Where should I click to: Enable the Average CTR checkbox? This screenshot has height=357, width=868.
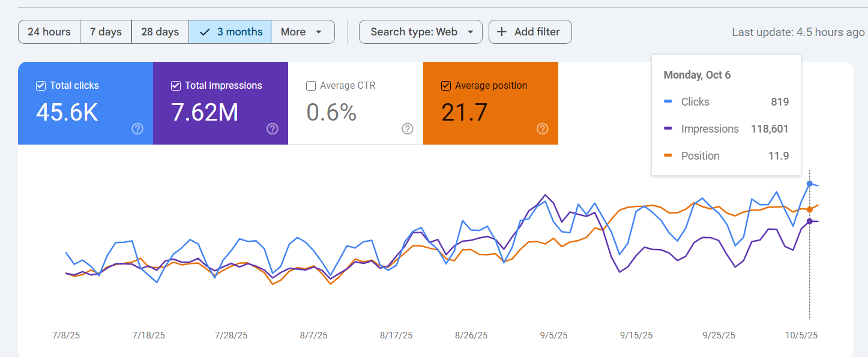pyautogui.click(x=311, y=85)
